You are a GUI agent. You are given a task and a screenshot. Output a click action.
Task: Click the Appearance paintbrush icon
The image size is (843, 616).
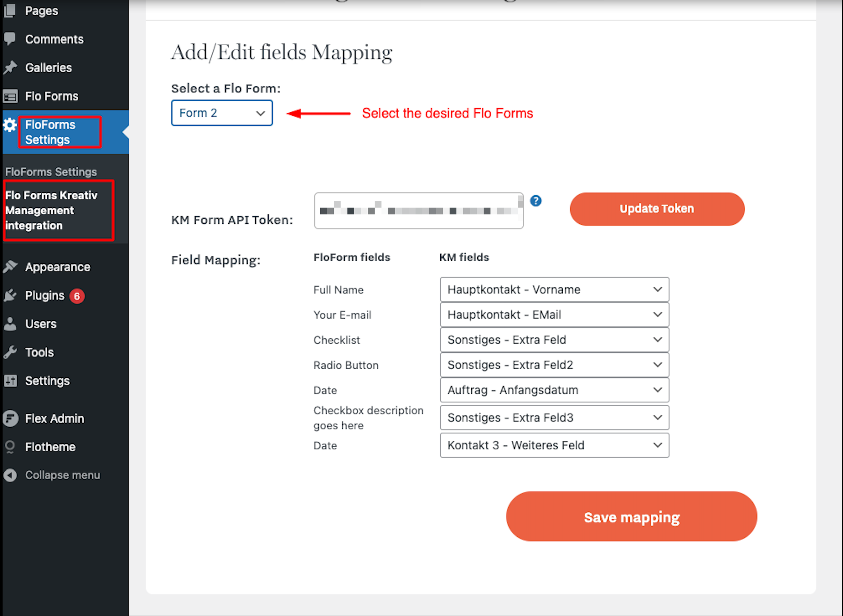10,267
